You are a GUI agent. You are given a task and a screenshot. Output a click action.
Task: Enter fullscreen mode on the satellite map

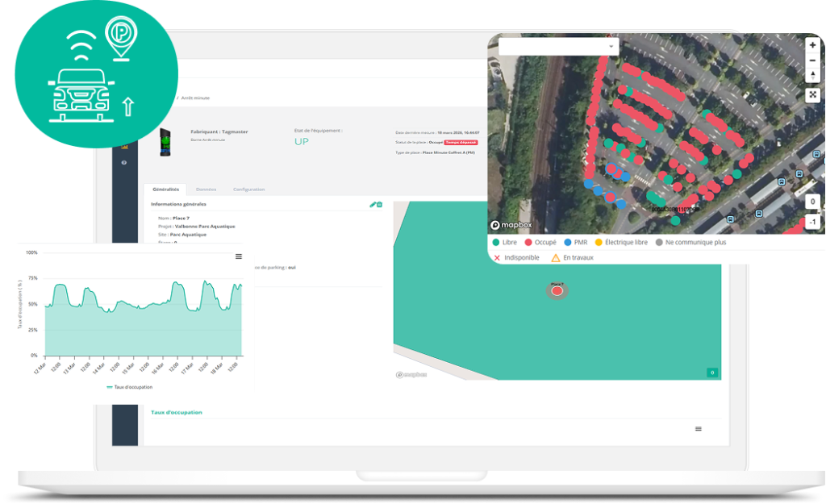pyautogui.click(x=811, y=94)
